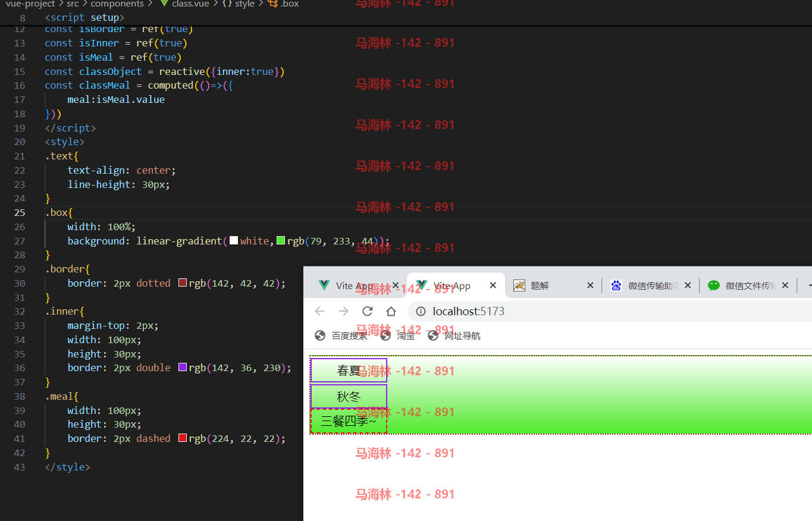This screenshot has width=812, height=521.
Task: Click the .text selector in style
Action: (59, 156)
